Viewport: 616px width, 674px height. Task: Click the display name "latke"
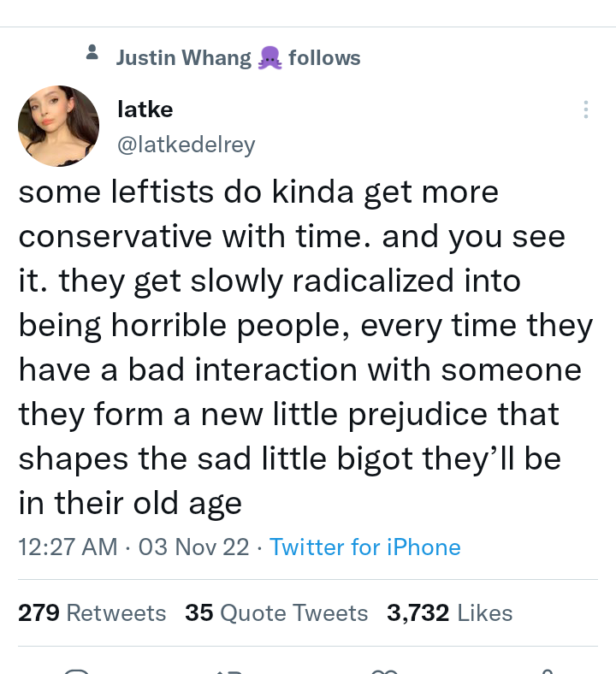(x=145, y=109)
